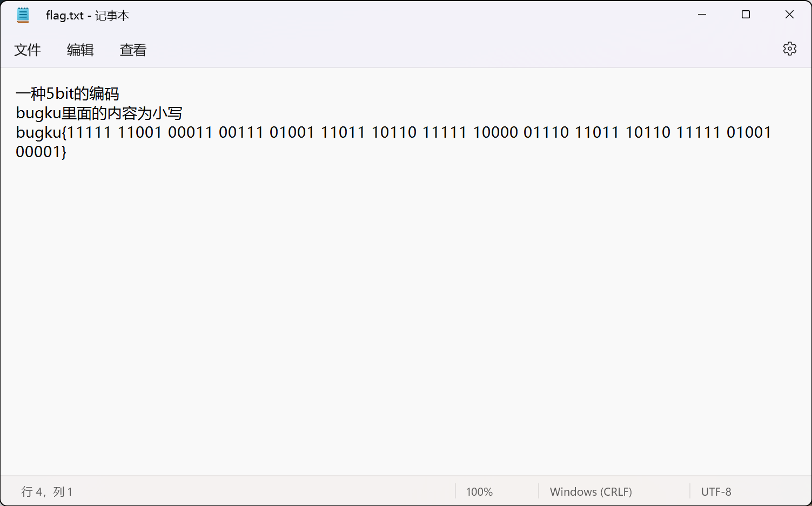812x506 pixels.
Task: Close the flag.txt Notepad window
Action: [x=789, y=15]
